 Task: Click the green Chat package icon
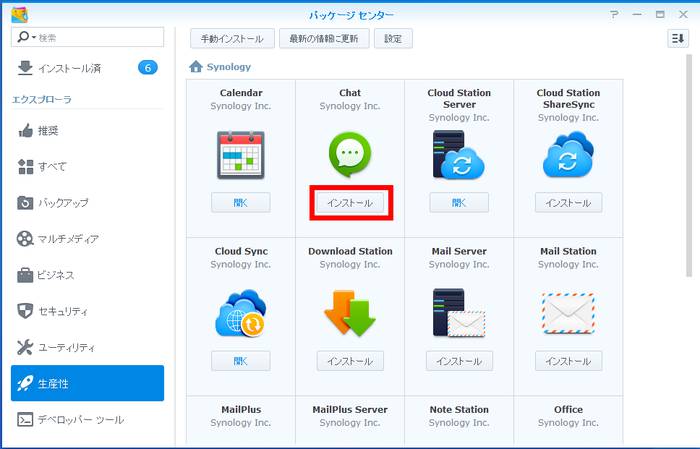coord(350,154)
